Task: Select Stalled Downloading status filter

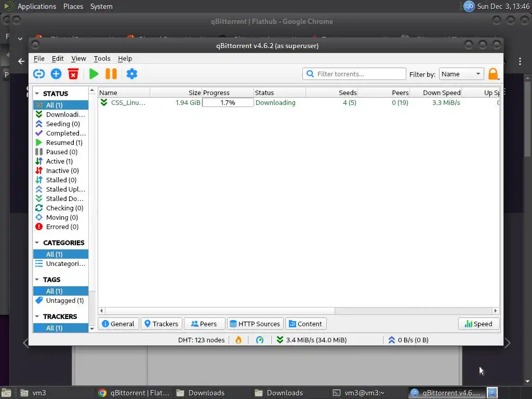Action: pos(61,198)
